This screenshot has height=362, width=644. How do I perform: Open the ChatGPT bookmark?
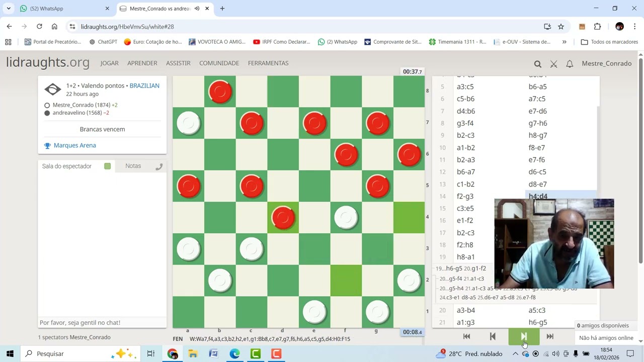pos(103,42)
